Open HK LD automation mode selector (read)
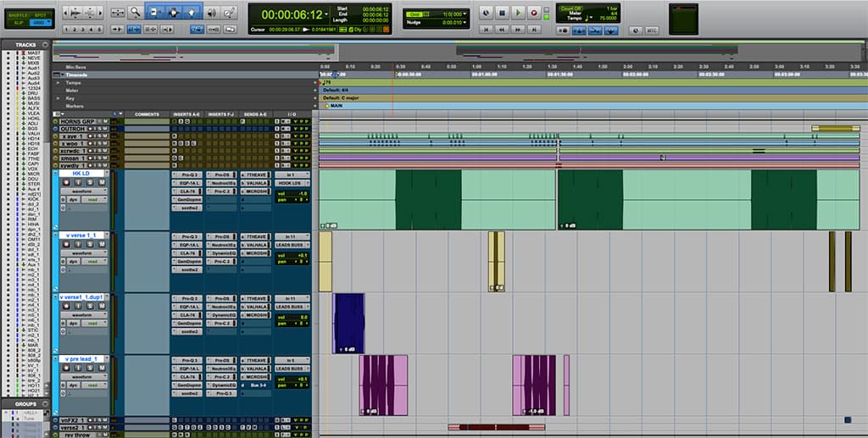Viewport: 868px width, 438px height. [x=95, y=200]
